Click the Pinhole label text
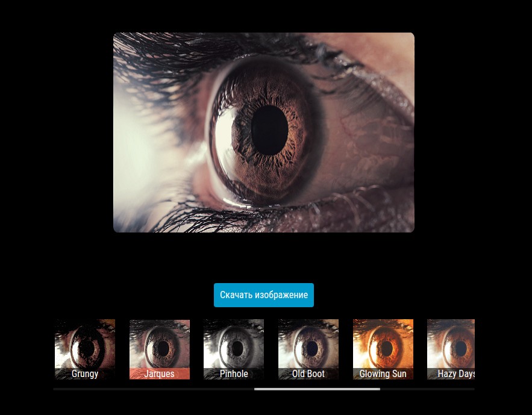The width and height of the screenshot is (532, 415). tap(234, 373)
